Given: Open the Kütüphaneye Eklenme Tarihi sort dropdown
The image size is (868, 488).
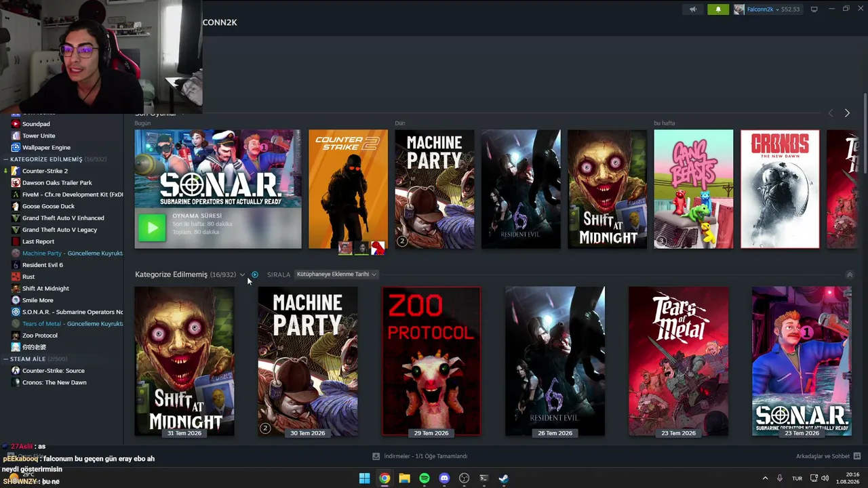Looking at the screenshot, I should [x=336, y=274].
